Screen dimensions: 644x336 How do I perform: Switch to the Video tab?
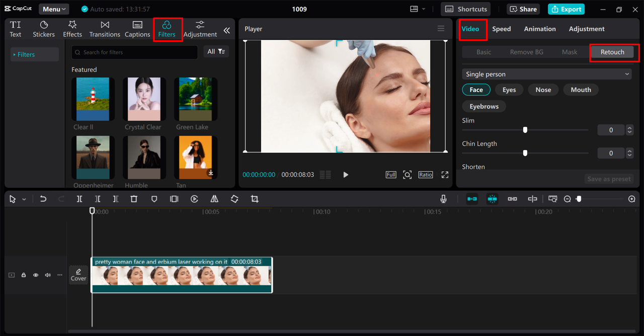470,29
